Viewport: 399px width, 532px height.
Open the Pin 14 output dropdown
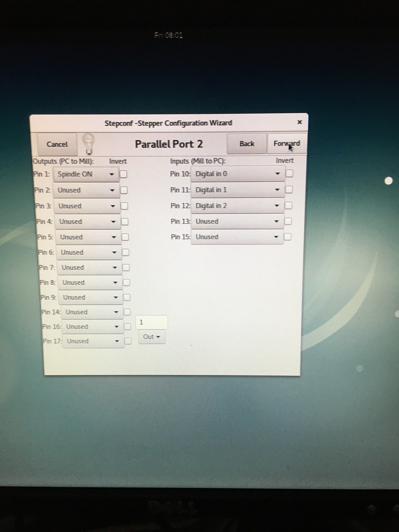click(92, 312)
